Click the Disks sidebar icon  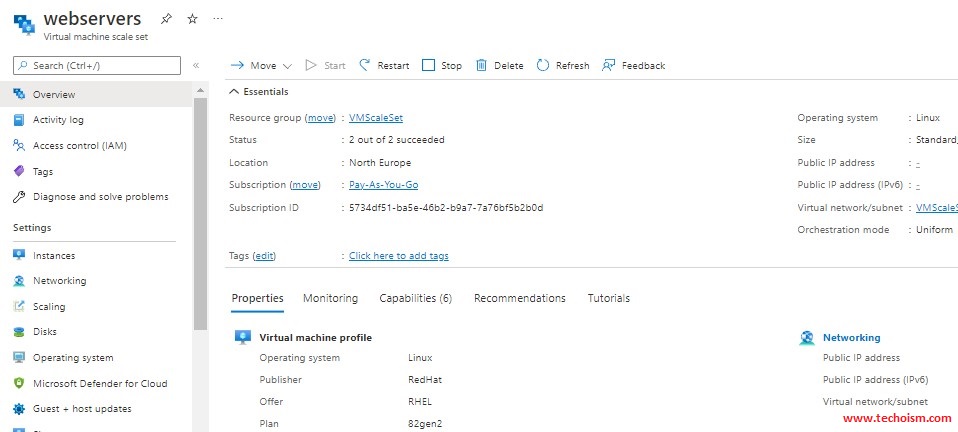point(19,332)
